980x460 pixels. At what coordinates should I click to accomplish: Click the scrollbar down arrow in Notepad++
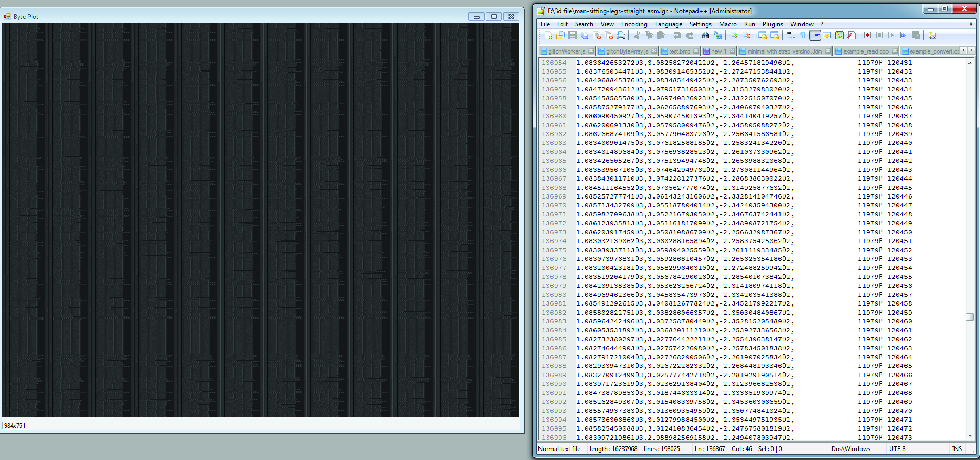coord(970,436)
